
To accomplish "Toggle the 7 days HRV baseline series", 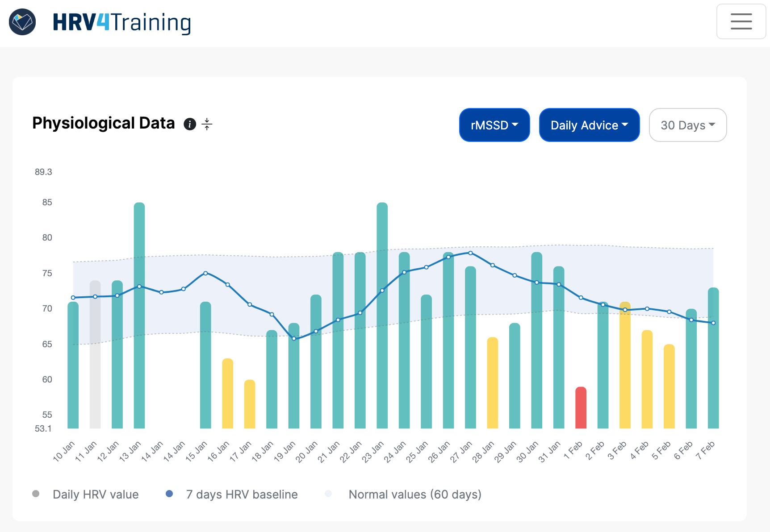I will point(241,494).
